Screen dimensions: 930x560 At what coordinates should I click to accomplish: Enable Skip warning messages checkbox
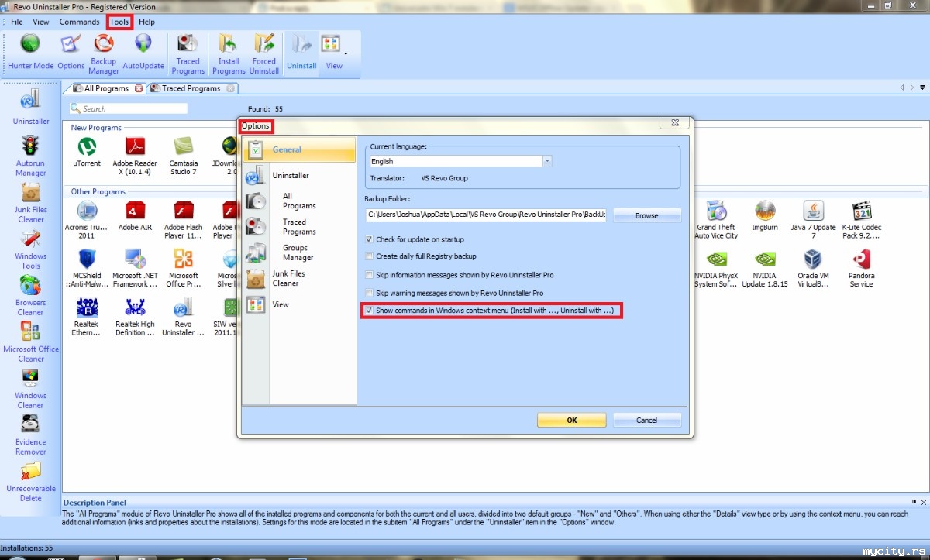[369, 293]
